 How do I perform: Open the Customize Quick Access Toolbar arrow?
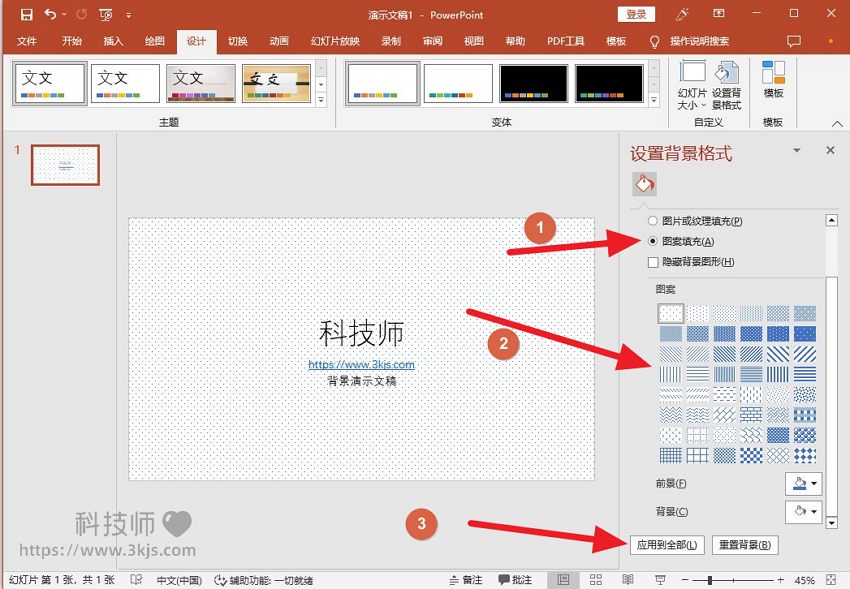(x=128, y=15)
